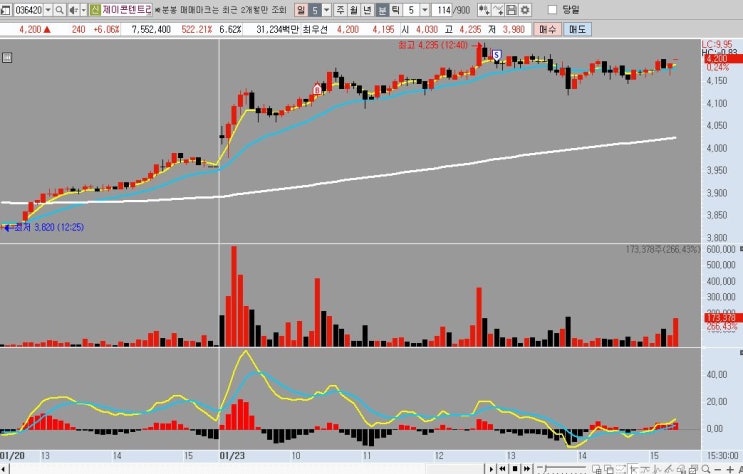Viewport: 743px width, 474px height.
Task: Click the 최저 3,820 (12:25) label
Action: click(48, 228)
